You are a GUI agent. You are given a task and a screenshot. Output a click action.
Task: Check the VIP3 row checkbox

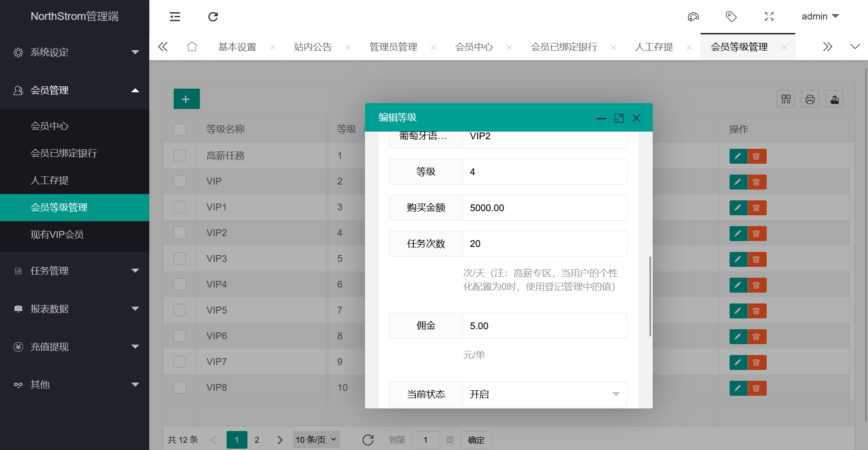(180, 259)
